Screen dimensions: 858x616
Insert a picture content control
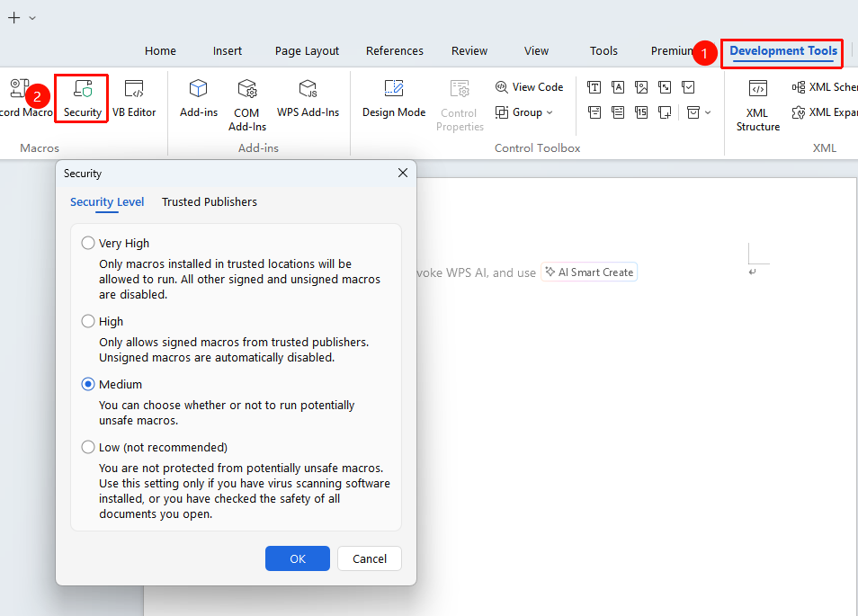point(641,87)
